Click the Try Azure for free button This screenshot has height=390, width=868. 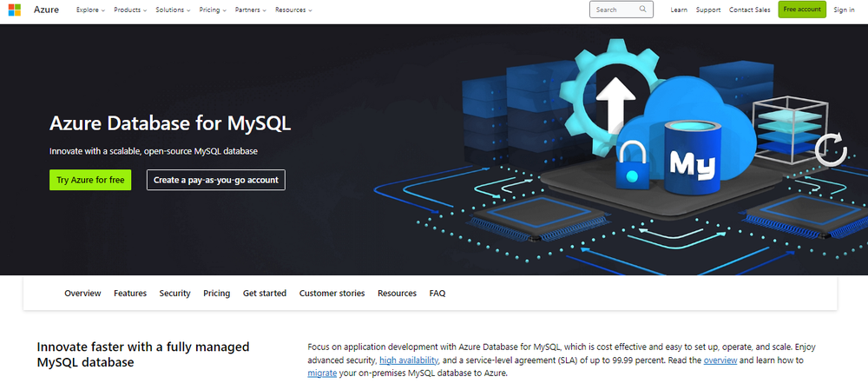(90, 180)
